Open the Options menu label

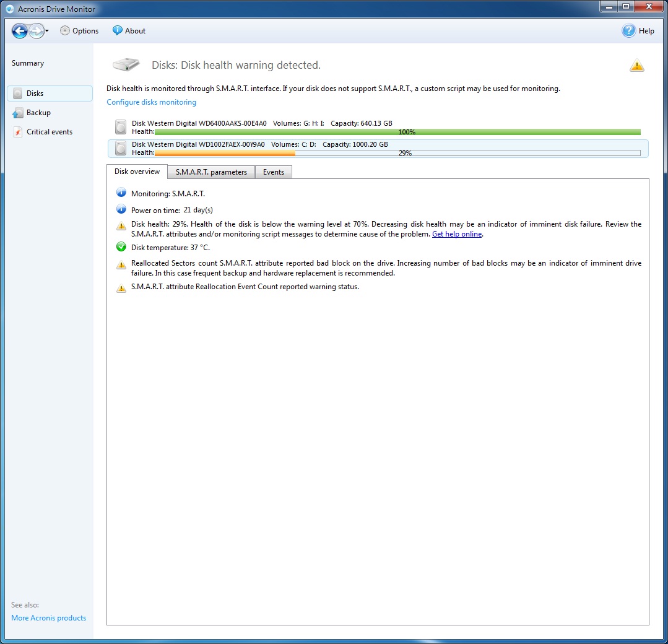pos(85,31)
